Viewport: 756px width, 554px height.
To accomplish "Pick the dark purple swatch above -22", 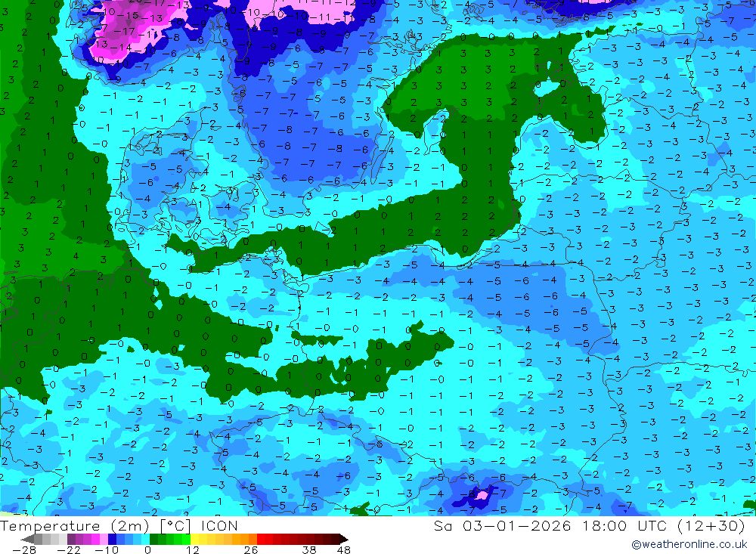I will [71, 539].
